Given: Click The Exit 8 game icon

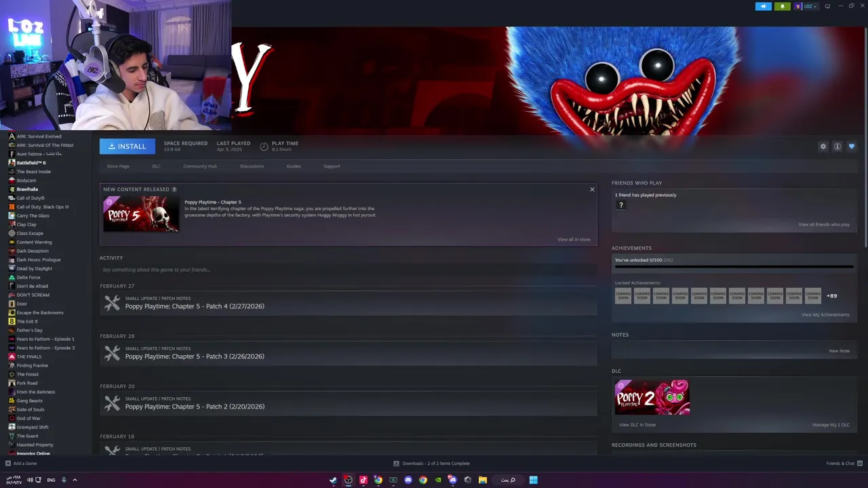Looking at the screenshot, I should tap(12, 321).
